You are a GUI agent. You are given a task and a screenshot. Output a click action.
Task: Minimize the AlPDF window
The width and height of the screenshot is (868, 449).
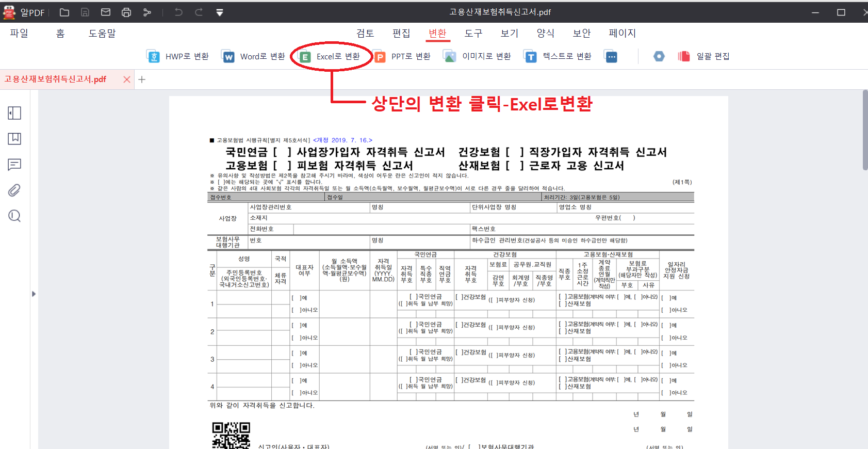(x=815, y=12)
